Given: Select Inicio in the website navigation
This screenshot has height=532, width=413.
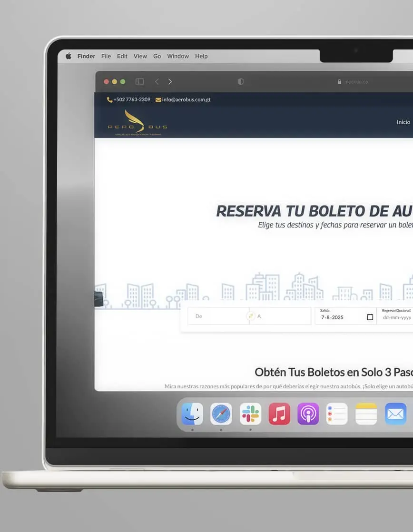Looking at the screenshot, I should pyautogui.click(x=403, y=122).
